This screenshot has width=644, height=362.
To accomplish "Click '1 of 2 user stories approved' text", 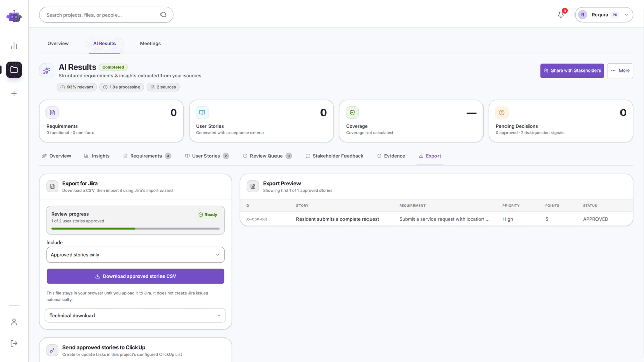I will (x=78, y=221).
